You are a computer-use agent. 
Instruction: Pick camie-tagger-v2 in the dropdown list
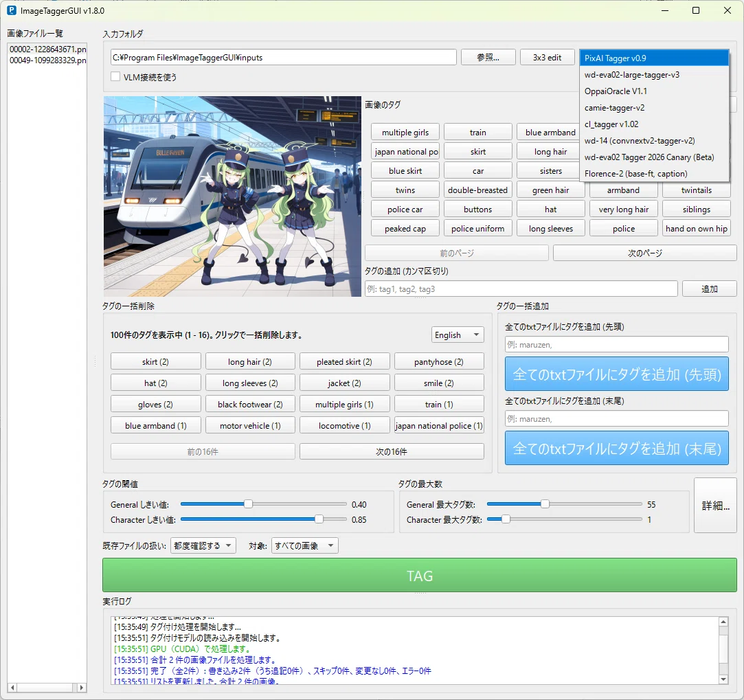[654, 108]
